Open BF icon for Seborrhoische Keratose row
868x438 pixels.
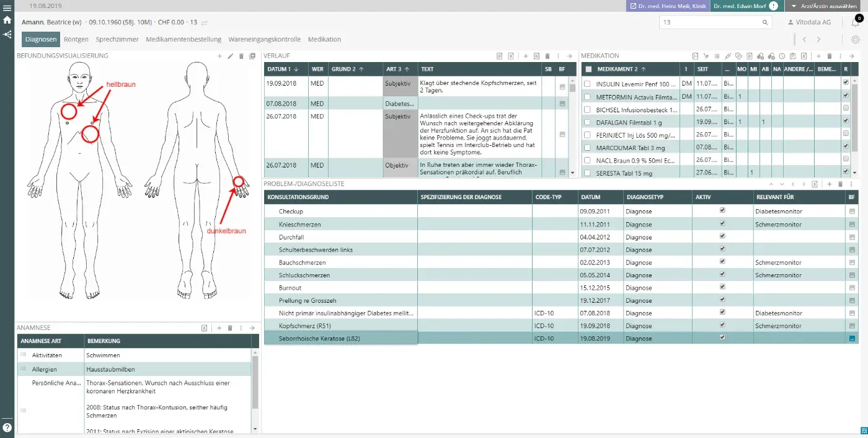tap(852, 339)
